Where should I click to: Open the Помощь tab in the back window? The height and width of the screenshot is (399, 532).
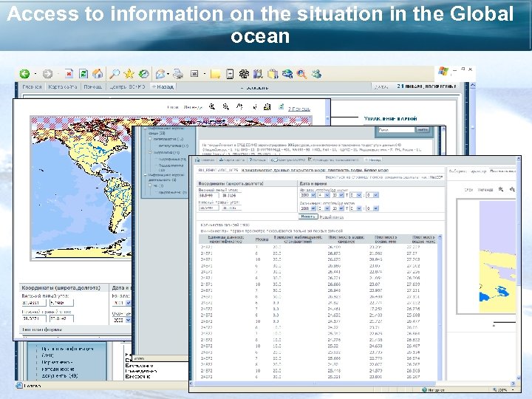(x=93, y=87)
